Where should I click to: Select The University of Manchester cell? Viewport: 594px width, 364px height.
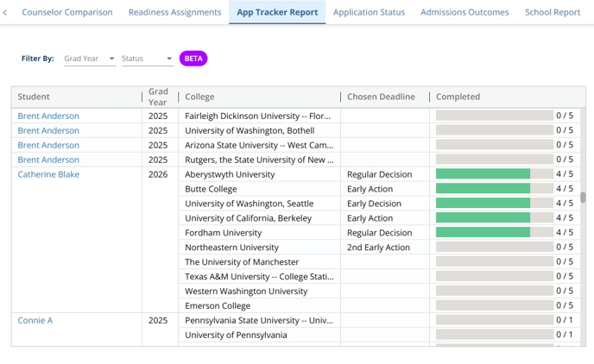tap(260, 262)
